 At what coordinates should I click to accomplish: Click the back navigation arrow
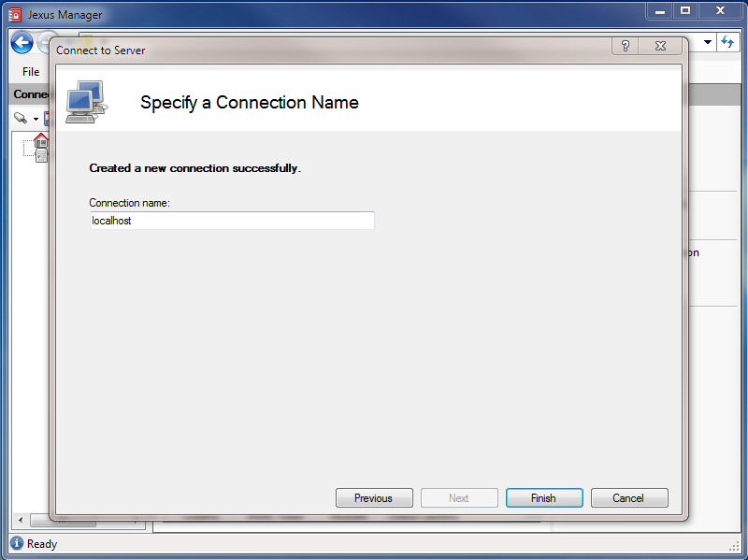click(x=22, y=42)
